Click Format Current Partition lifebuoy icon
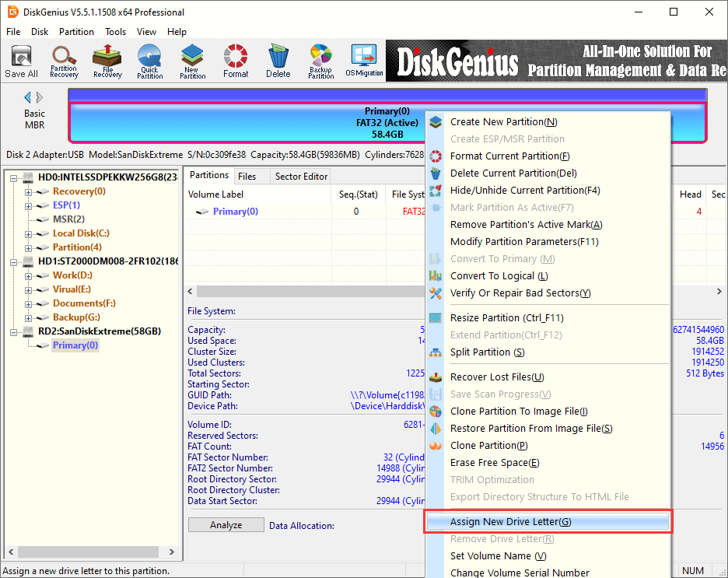This screenshot has width=728, height=578. point(436,156)
